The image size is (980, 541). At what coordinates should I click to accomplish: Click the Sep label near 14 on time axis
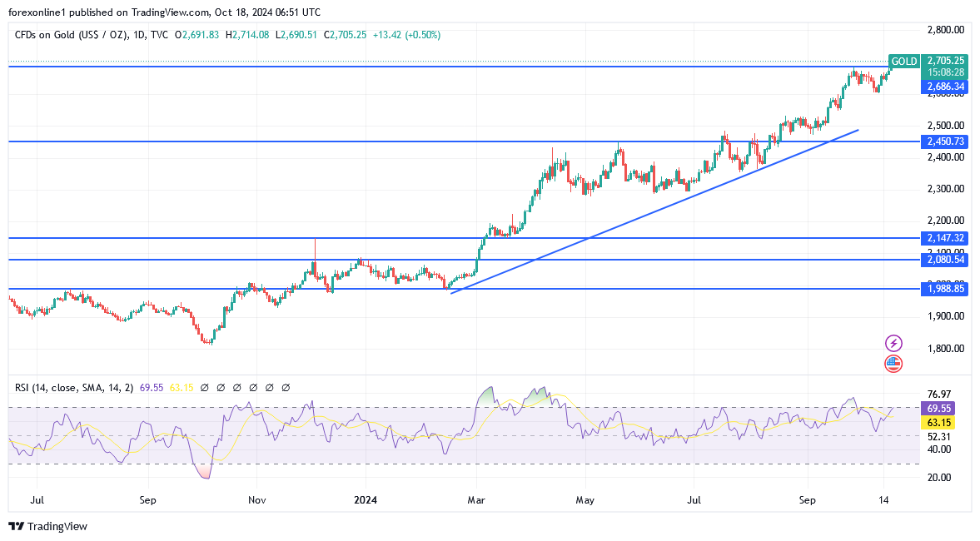[x=807, y=500]
